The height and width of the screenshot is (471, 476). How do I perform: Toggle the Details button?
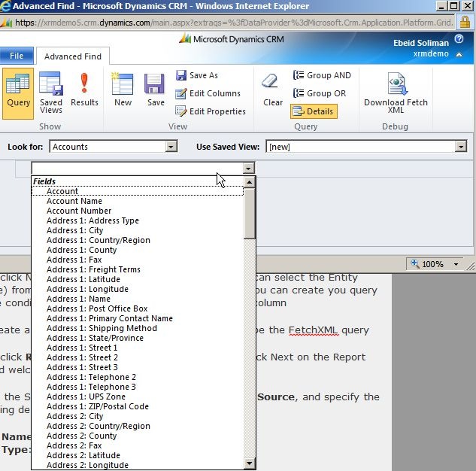coord(314,111)
